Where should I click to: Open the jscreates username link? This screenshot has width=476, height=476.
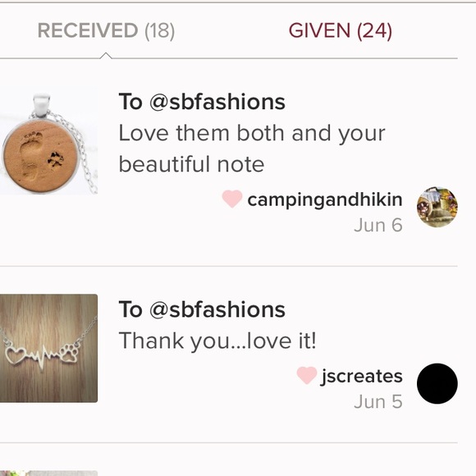click(361, 377)
